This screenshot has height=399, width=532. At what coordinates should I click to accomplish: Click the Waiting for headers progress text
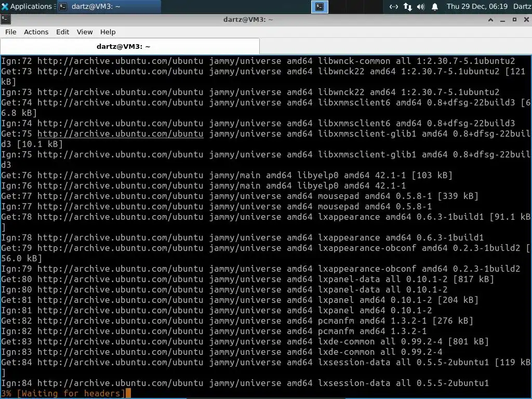(x=71, y=393)
